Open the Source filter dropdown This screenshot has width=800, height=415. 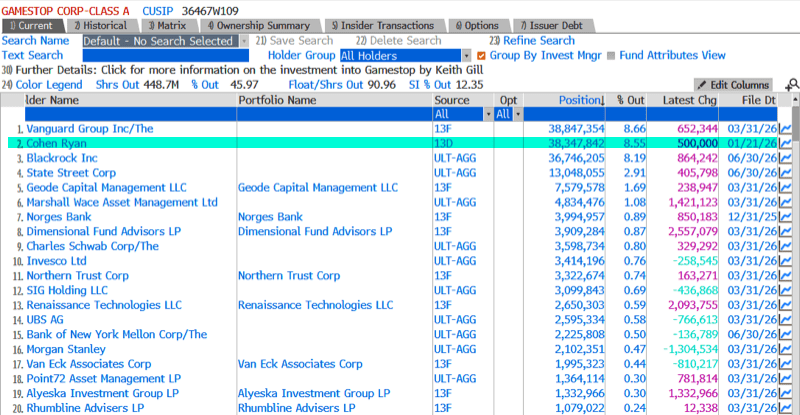488,114
